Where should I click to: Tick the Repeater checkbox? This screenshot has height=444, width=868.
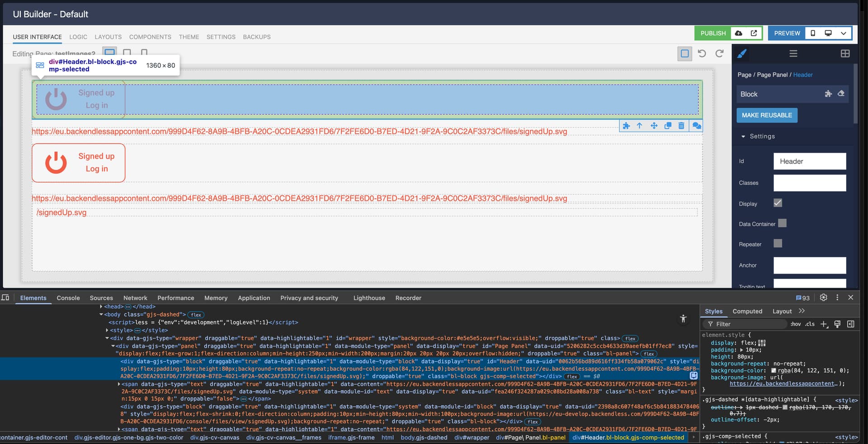(778, 244)
